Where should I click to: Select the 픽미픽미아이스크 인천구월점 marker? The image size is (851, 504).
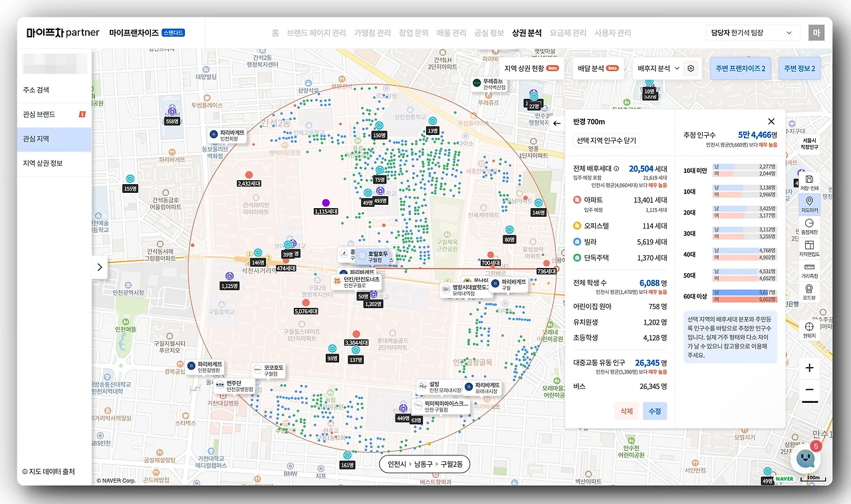[x=441, y=406]
